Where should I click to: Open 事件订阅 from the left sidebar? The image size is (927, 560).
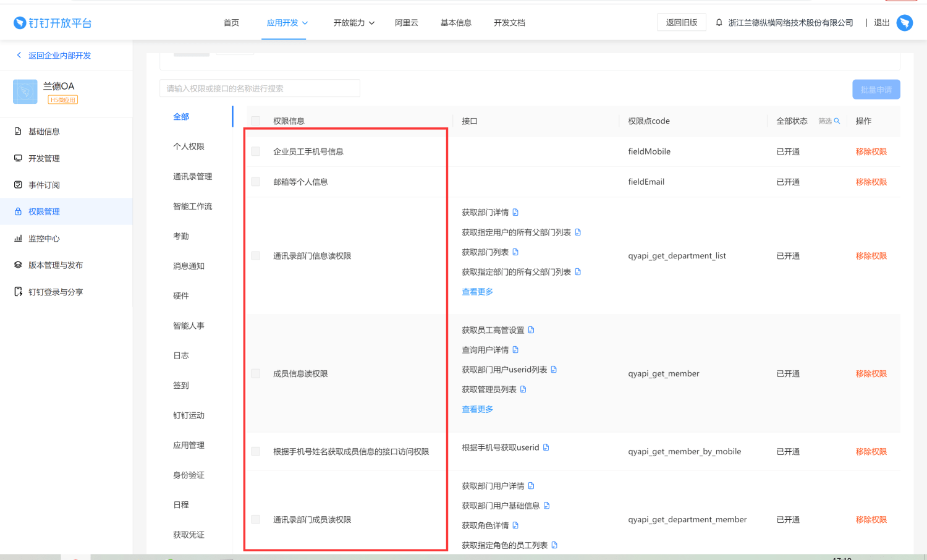19,184
